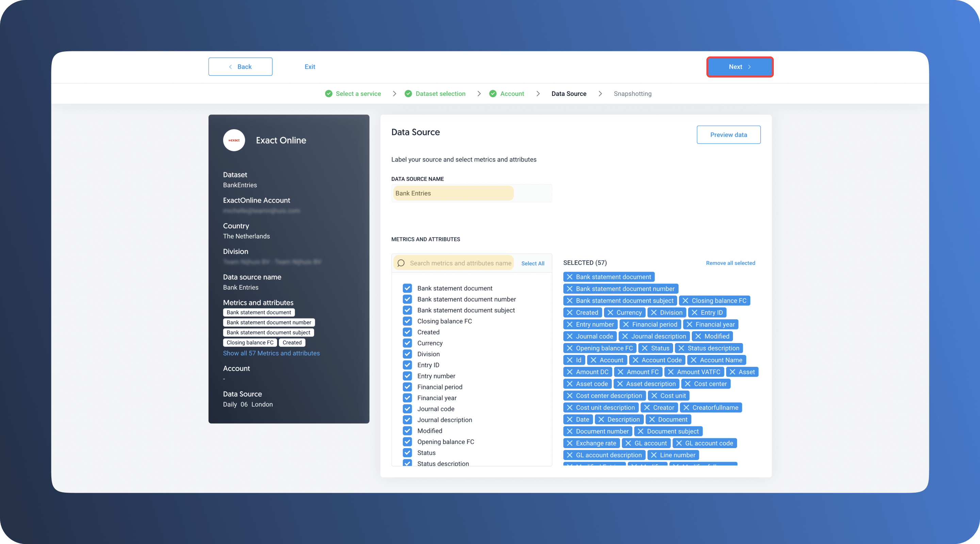Click the Exact Online logo

(x=234, y=140)
